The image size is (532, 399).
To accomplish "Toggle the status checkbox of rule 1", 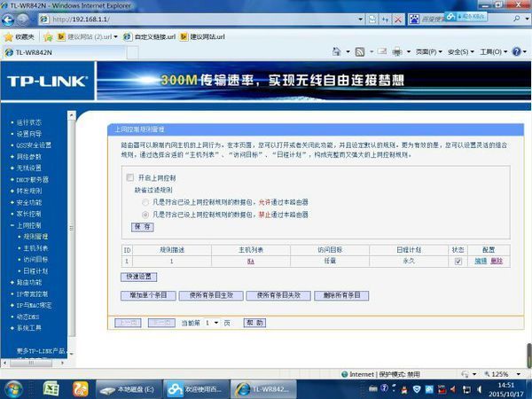I will point(458,262).
